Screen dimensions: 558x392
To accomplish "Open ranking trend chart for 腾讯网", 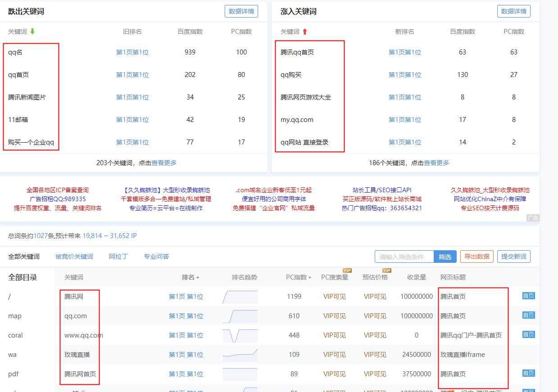I will [240, 297].
